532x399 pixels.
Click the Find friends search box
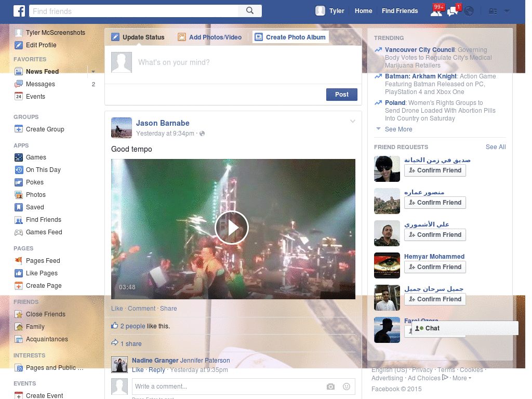(134, 11)
